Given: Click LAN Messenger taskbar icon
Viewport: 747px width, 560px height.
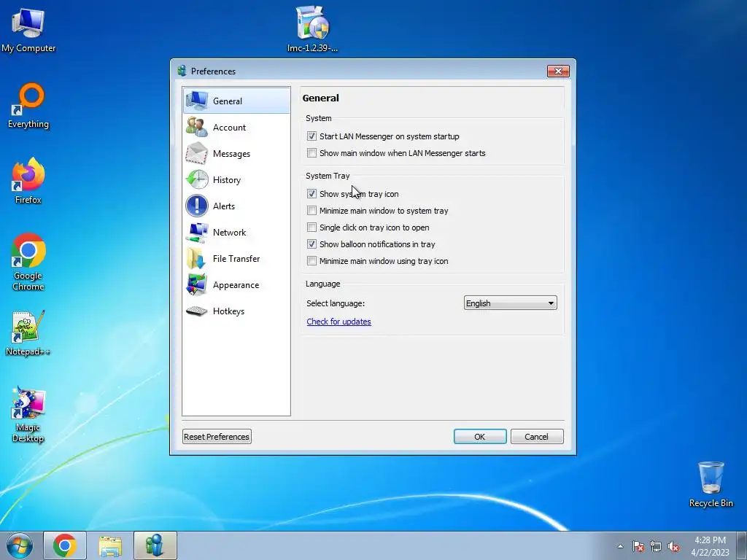Looking at the screenshot, I should 155,545.
